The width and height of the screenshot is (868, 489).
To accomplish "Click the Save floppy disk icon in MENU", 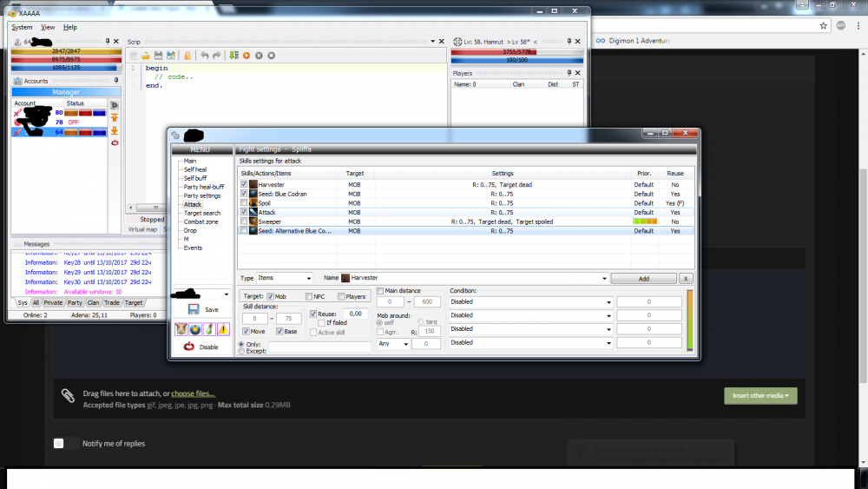I will coord(192,309).
